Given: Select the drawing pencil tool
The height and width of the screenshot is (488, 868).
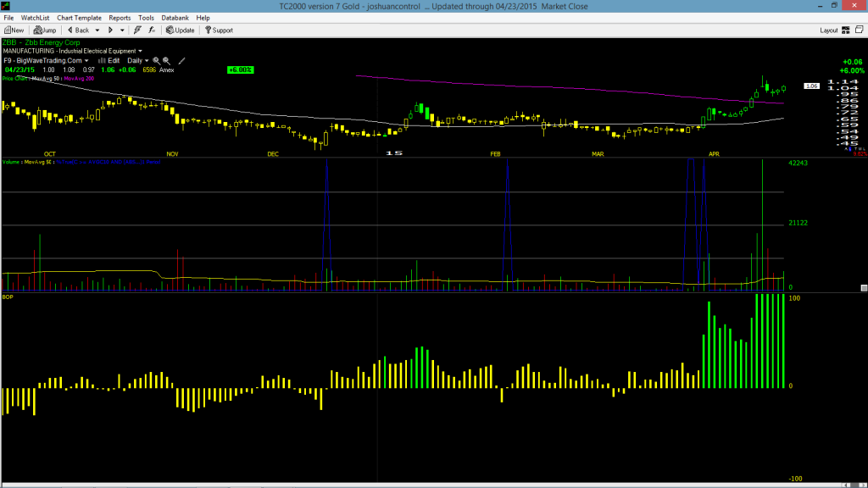Looking at the screenshot, I should (x=181, y=61).
